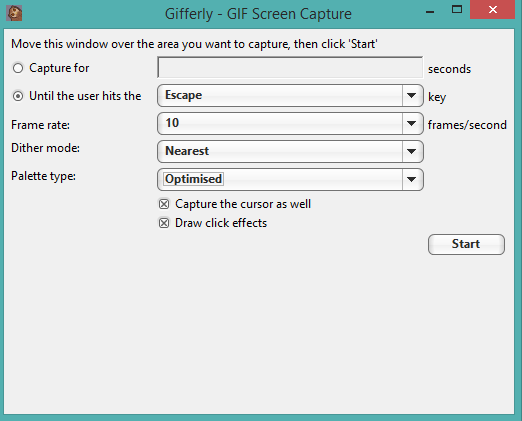The height and width of the screenshot is (421, 522).
Task: Open the Escape key dropdown
Action: tap(290, 95)
